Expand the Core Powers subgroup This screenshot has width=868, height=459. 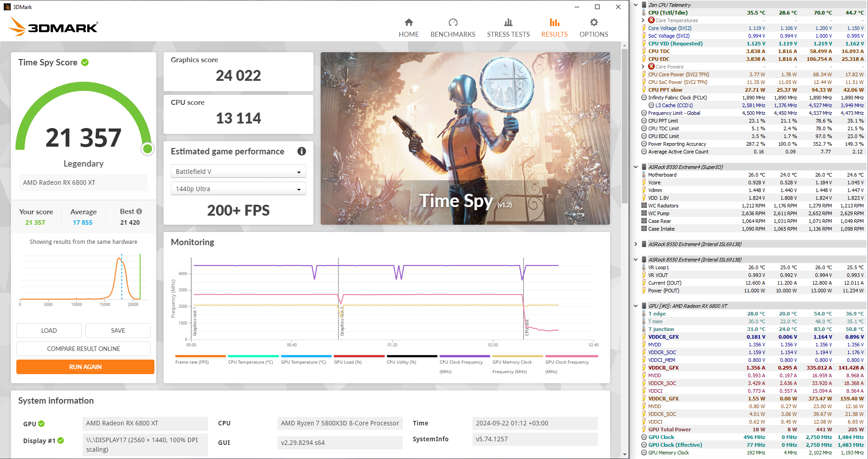pos(643,67)
